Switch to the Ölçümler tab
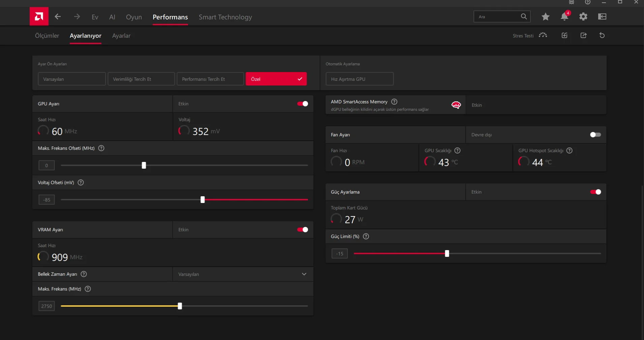This screenshot has height=340, width=644. 47,36
